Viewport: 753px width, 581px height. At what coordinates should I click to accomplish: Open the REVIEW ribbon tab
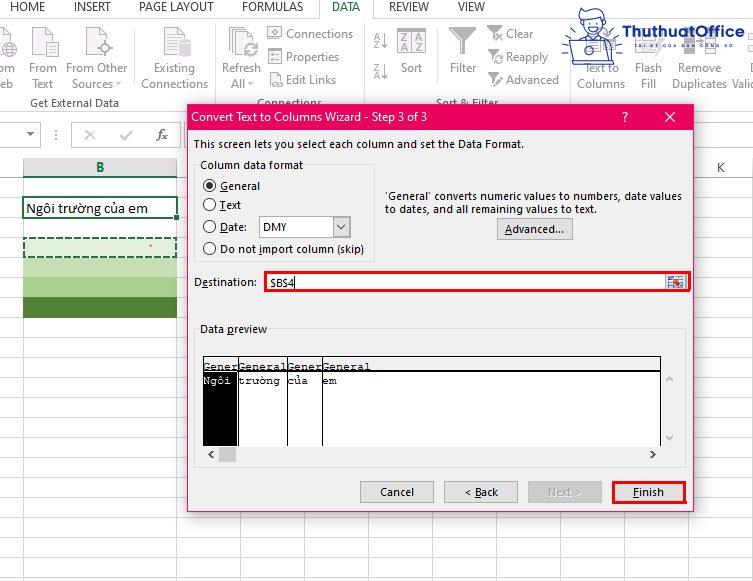pos(409,7)
